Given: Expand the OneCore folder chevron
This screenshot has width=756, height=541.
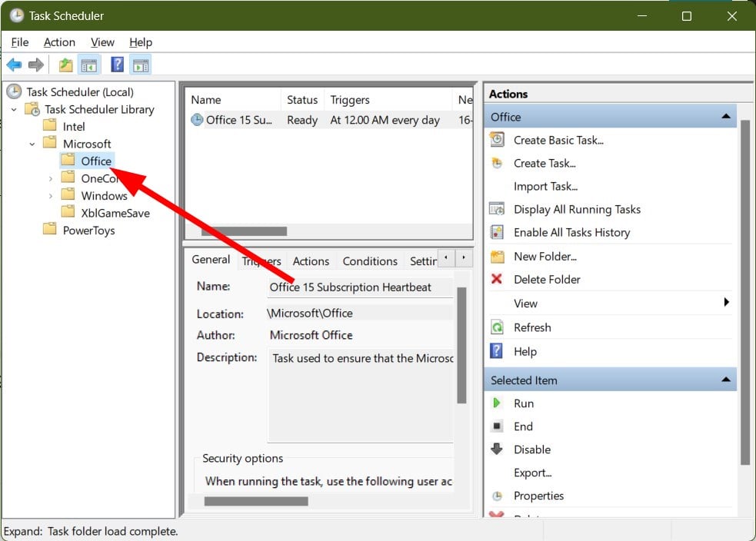Looking at the screenshot, I should 51,179.
